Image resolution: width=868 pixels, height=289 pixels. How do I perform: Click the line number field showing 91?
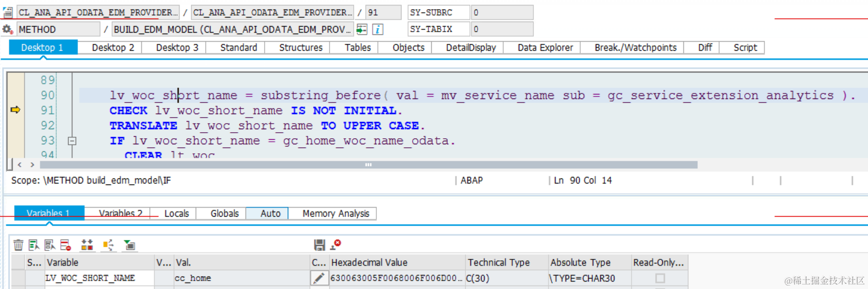click(x=384, y=12)
